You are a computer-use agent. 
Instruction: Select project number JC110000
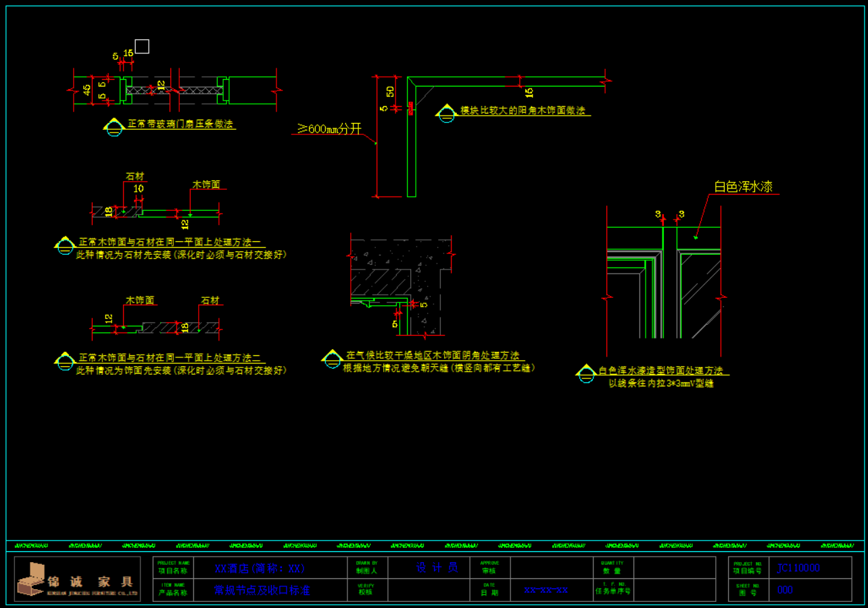pos(798,568)
